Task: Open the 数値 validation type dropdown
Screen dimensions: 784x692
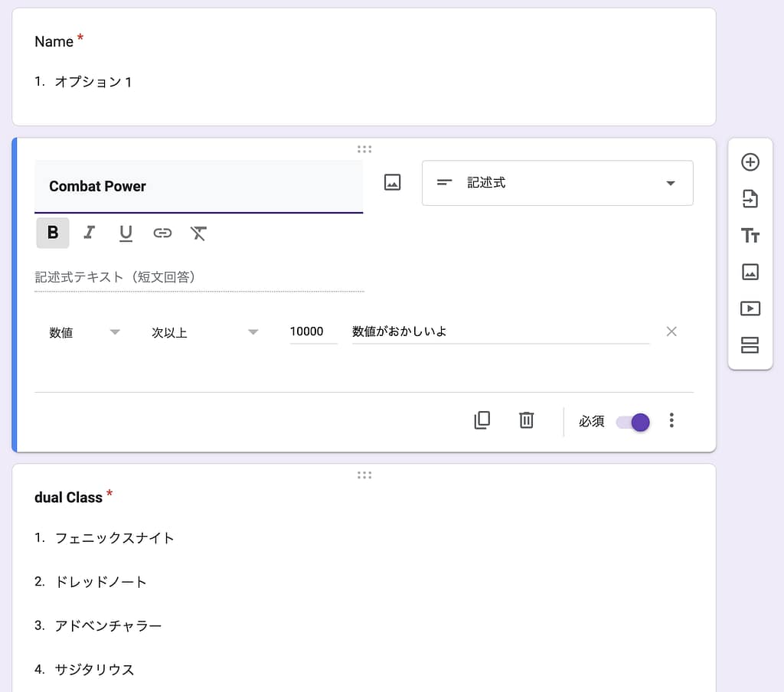Action: (84, 332)
